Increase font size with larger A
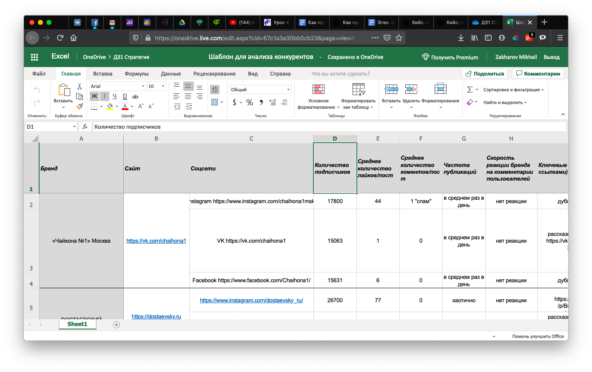Screen dimensions: 592x372 (x=140, y=107)
